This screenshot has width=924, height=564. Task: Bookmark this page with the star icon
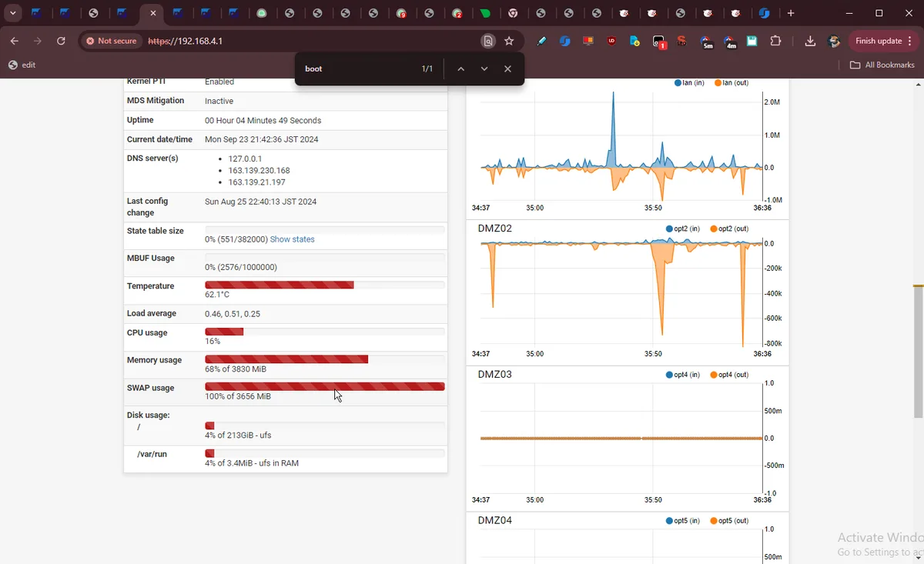click(509, 42)
